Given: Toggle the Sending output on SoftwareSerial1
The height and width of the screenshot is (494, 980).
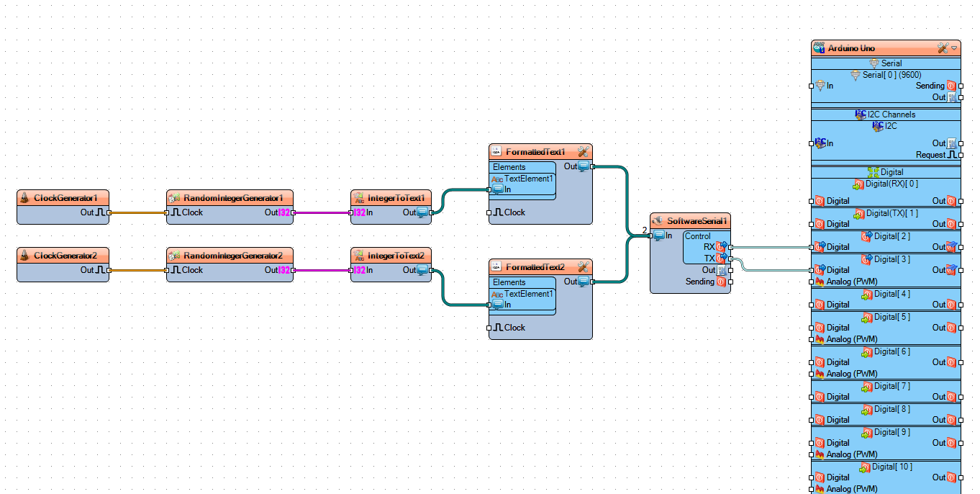Looking at the screenshot, I should click(x=722, y=282).
